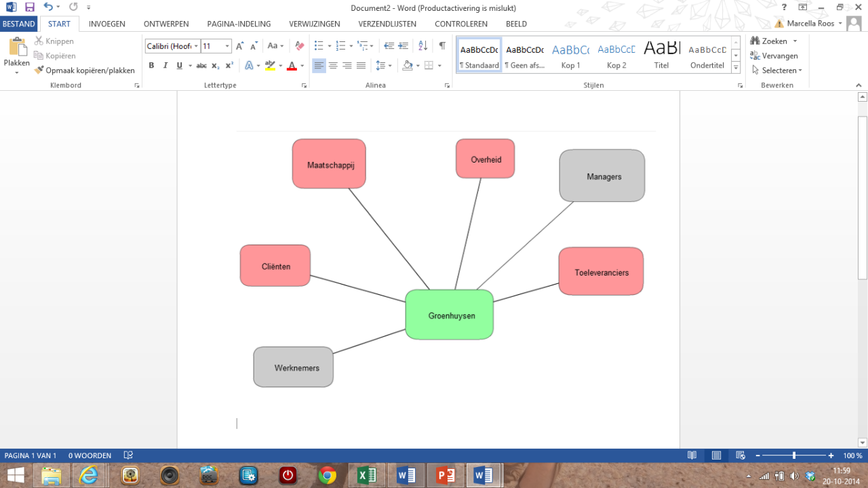The width and height of the screenshot is (868, 488).
Task: Open line spacing dropdown
Action: tap(384, 66)
